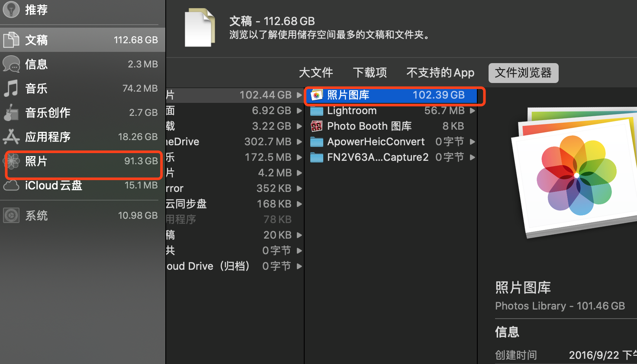Switch to the 不支持的App tab
The width and height of the screenshot is (637, 364).
[x=441, y=73]
